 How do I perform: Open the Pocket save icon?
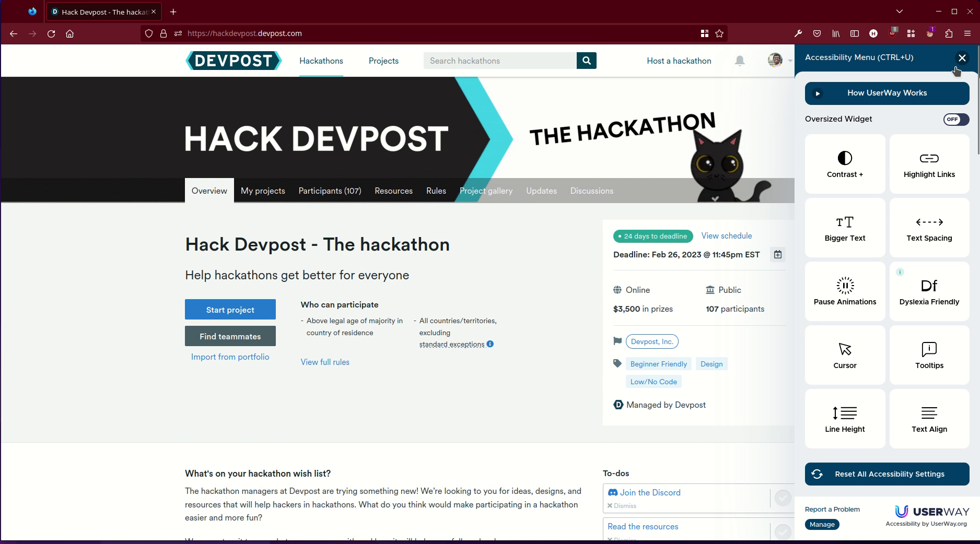point(817,33)
